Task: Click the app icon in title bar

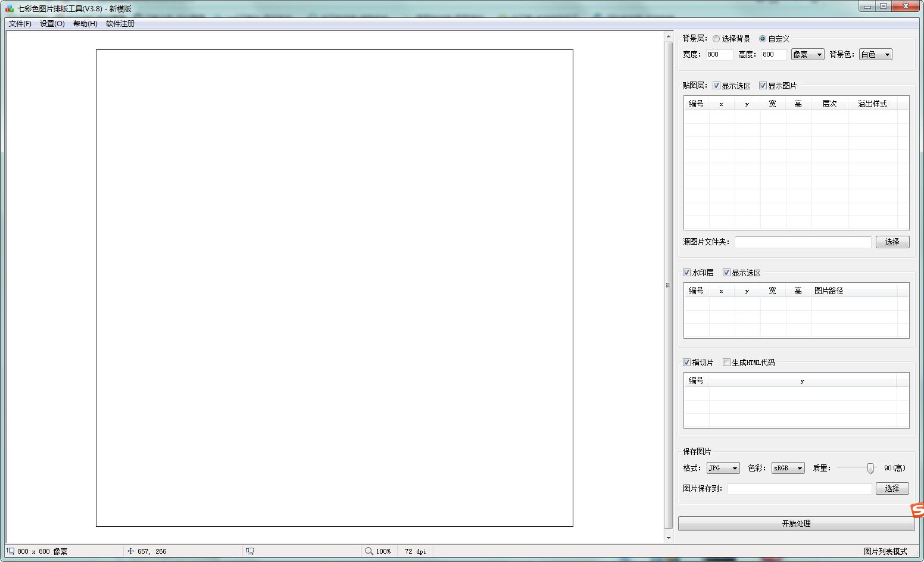Action: tap(10, 8)
